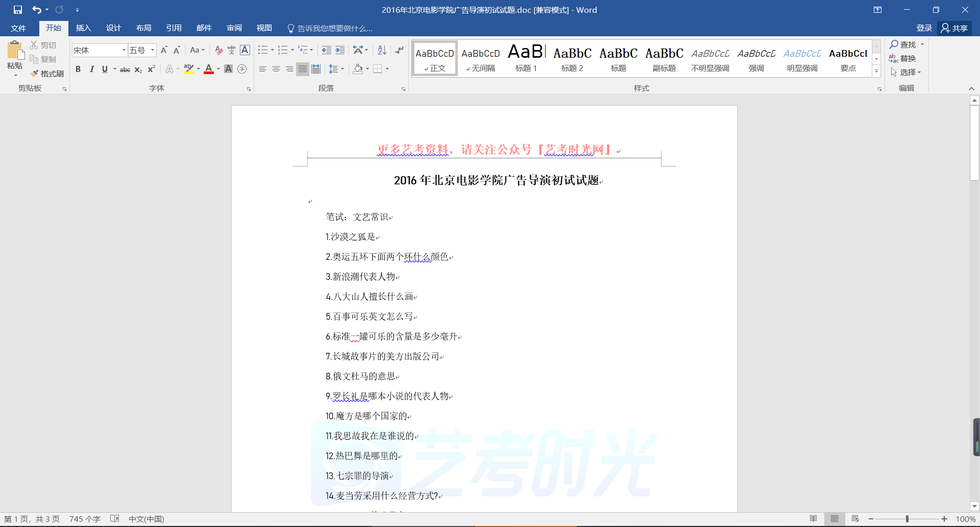Open the font name dropdown (宋体)

tap(124, 50)
